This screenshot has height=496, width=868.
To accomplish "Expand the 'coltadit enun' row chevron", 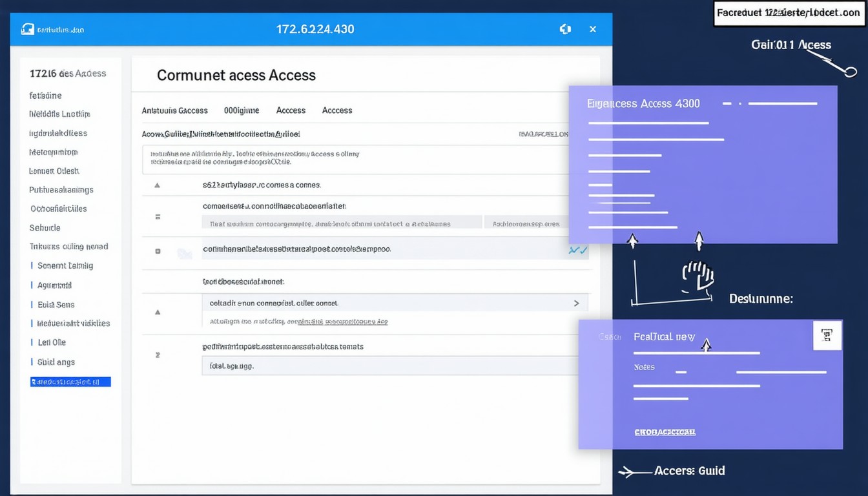I will 576,303.
